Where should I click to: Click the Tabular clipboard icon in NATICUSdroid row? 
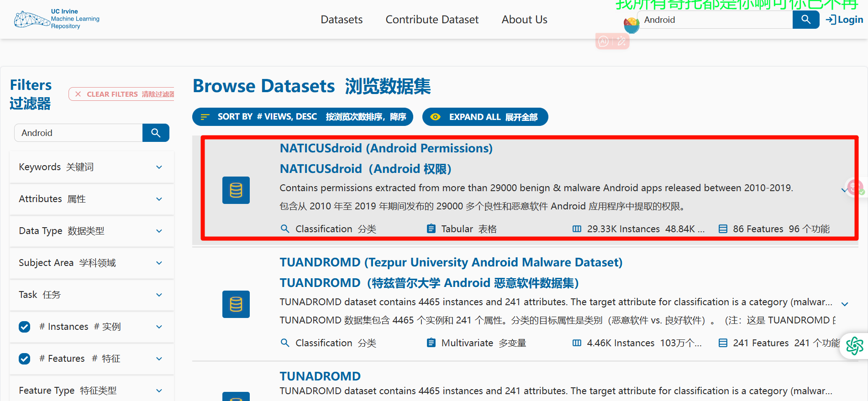pyautogui.click(x=431, y=229)
